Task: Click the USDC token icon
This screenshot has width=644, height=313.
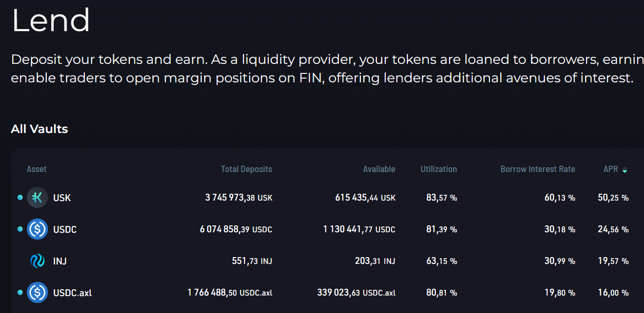Action: click(x=37, y=230)
